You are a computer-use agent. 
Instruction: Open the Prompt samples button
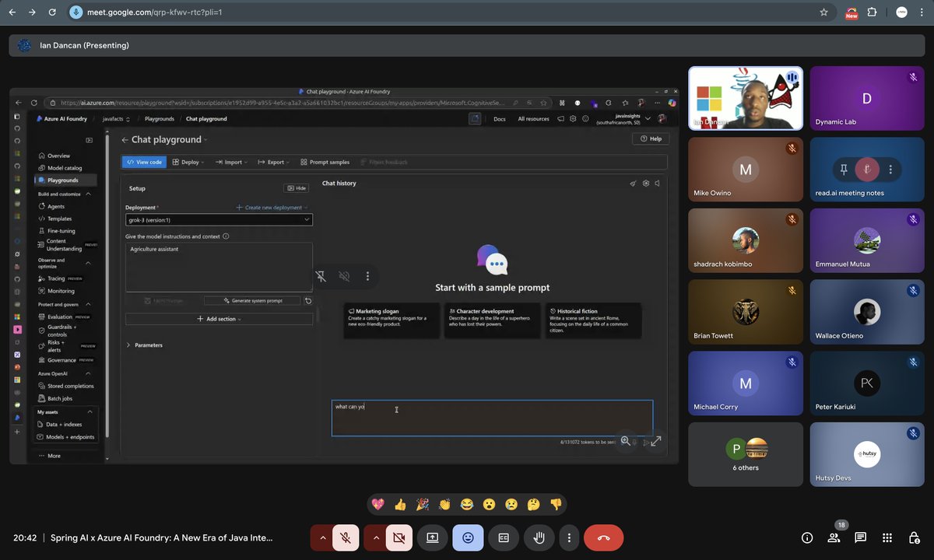[325, 162]
